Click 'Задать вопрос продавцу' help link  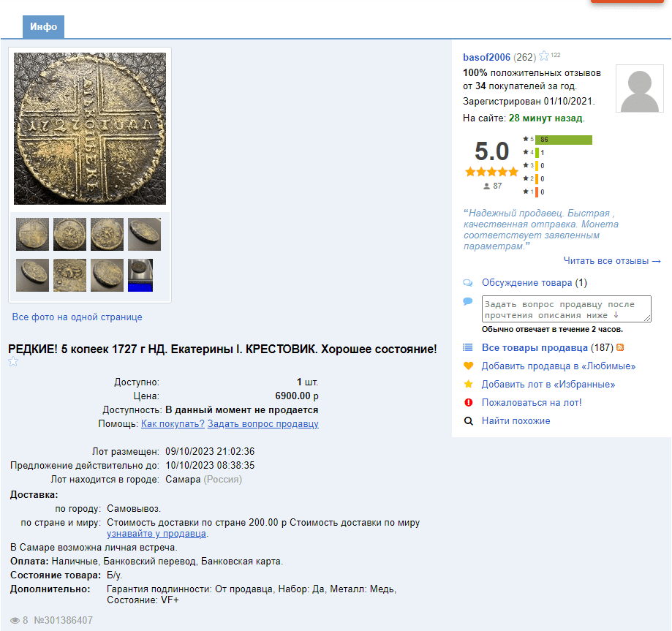(263, 424)
